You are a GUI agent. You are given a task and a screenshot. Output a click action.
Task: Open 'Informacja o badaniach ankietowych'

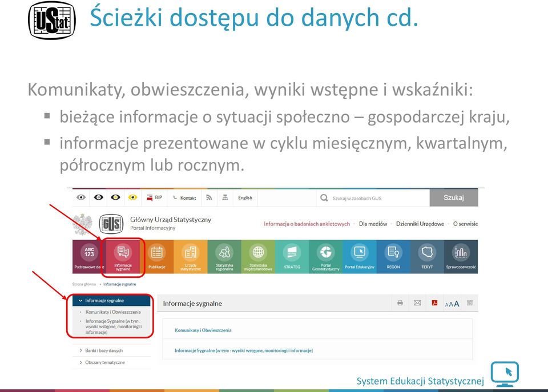point(307,224)
